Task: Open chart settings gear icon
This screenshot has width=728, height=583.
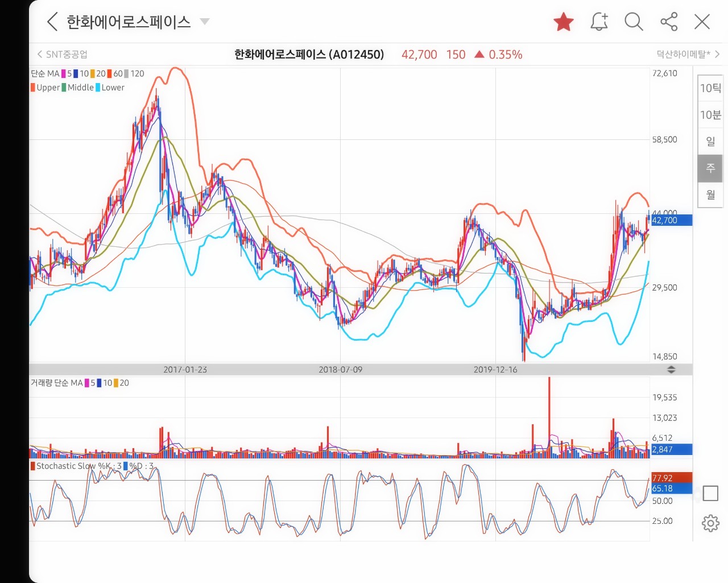Action: [710, 523]
